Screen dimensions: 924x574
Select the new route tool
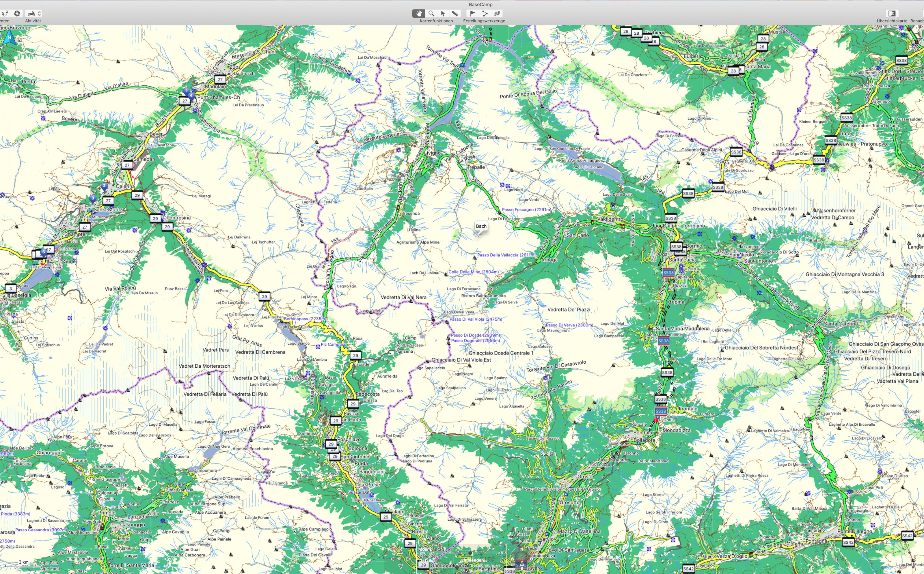485,13
